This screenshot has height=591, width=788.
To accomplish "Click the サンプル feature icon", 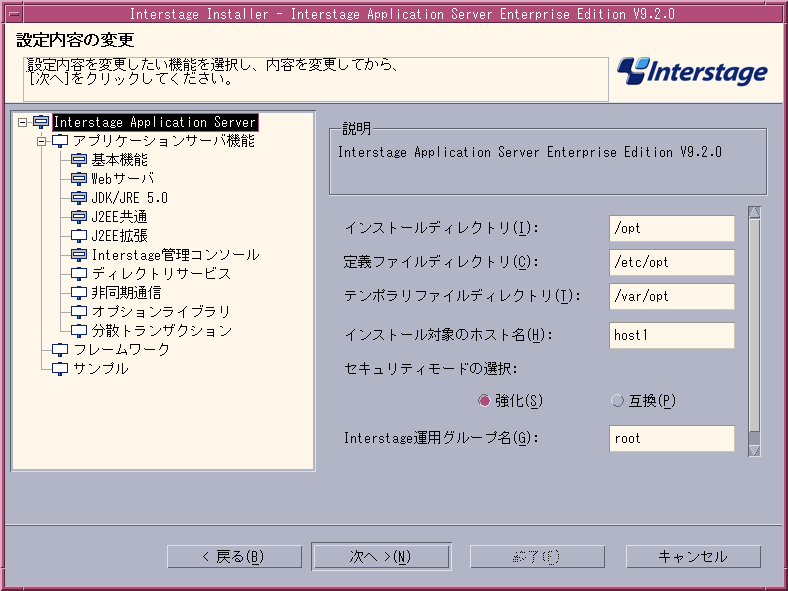I will (60, 369).
